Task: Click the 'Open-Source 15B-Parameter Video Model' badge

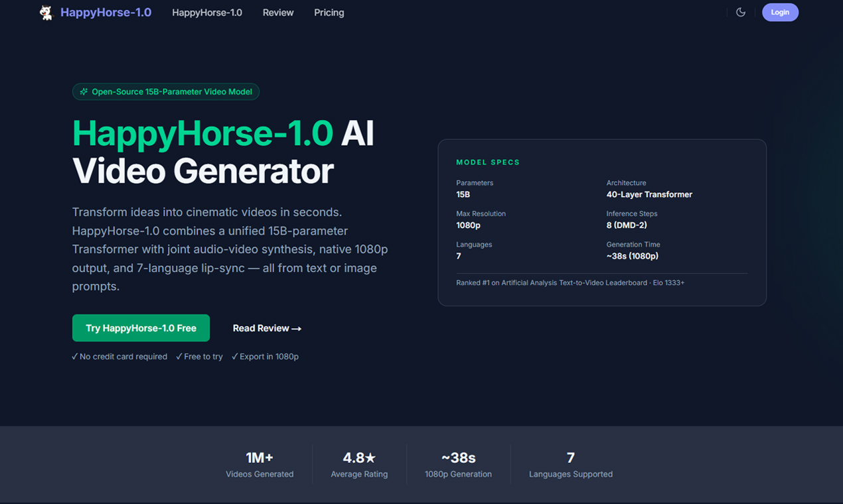Action: click(165, 92)
